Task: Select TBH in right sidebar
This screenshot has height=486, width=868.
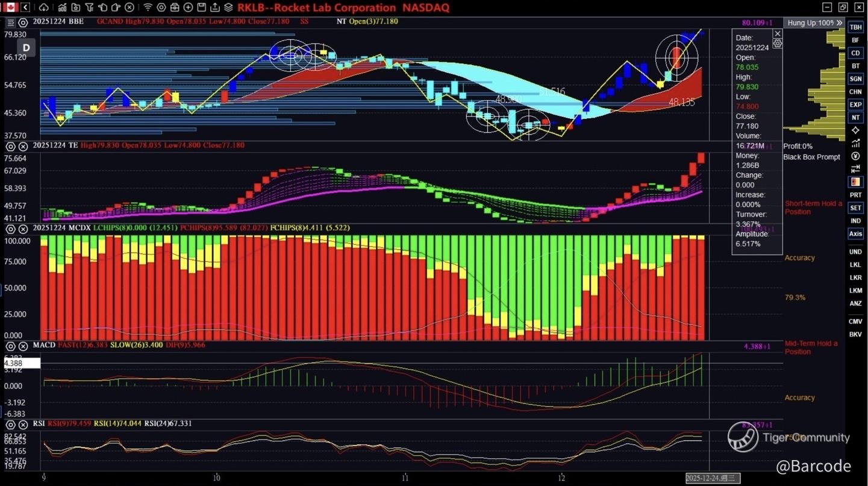Action: pyautogui.click(x=855, y=27)
